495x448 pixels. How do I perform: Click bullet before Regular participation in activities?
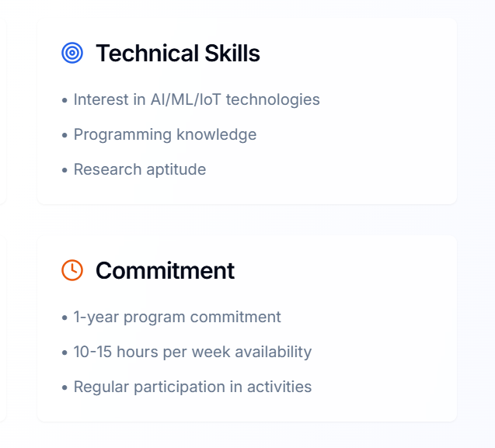click(x=64, y=387)
